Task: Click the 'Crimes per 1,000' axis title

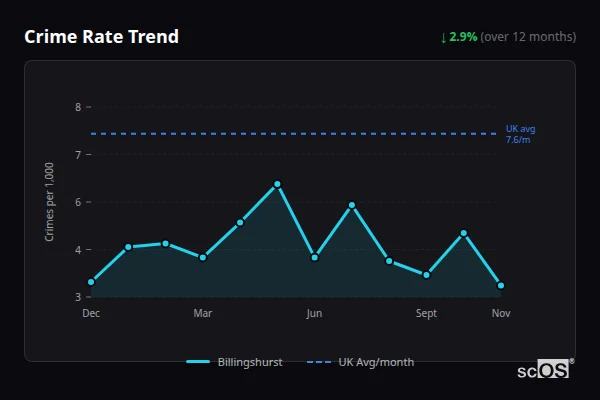Action: (x=49, y=202)
